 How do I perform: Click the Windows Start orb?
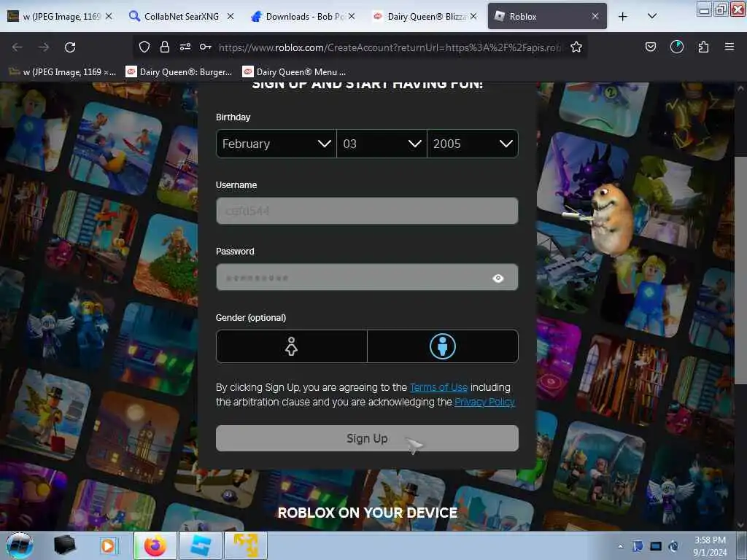(x=20, y=545)
